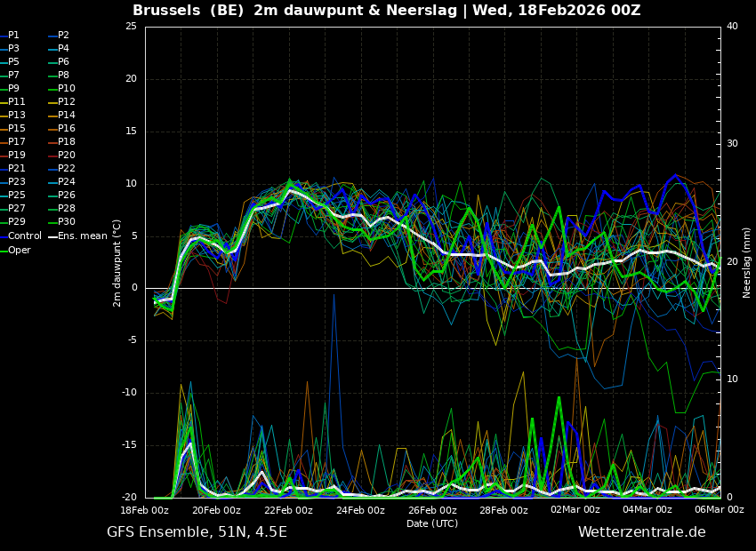Pick the P12 legend entry
The image size is (756, 551).
pos(62,101)
